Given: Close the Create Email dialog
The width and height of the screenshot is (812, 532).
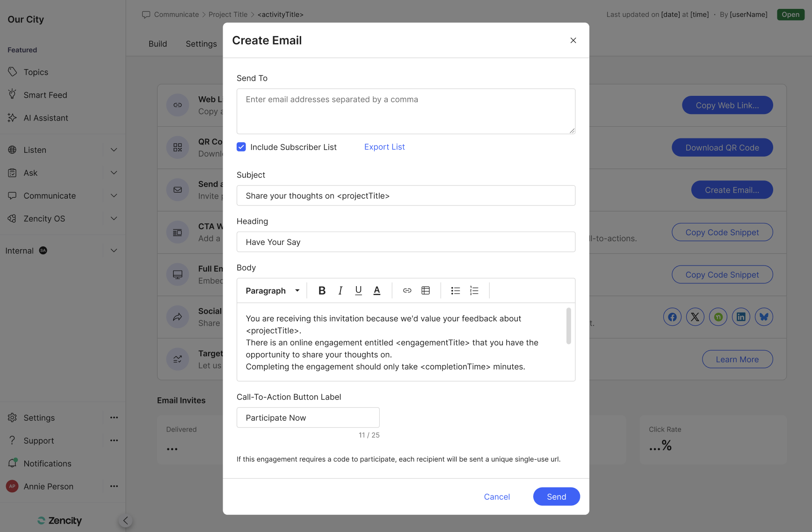Looking at the screenshot, I should coord(573,41).
